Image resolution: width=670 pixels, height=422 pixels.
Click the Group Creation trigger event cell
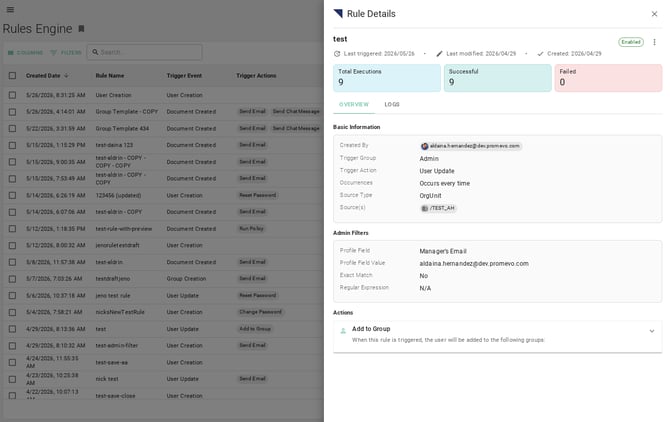[x=186, y=279]
